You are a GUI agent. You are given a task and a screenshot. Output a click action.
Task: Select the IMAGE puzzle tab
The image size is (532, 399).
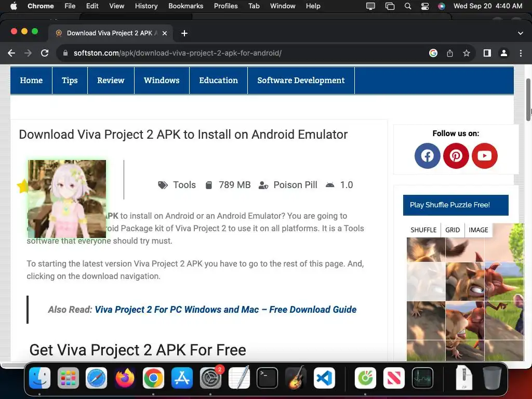click(x=478, y=230)
